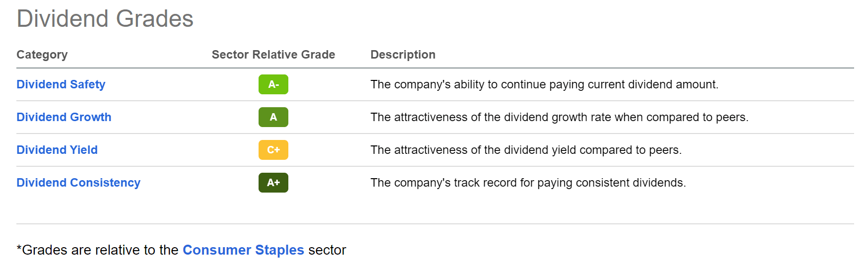Follow the Dividend Consistency link
The image size is (868, 270).
[x=78, y=183]
